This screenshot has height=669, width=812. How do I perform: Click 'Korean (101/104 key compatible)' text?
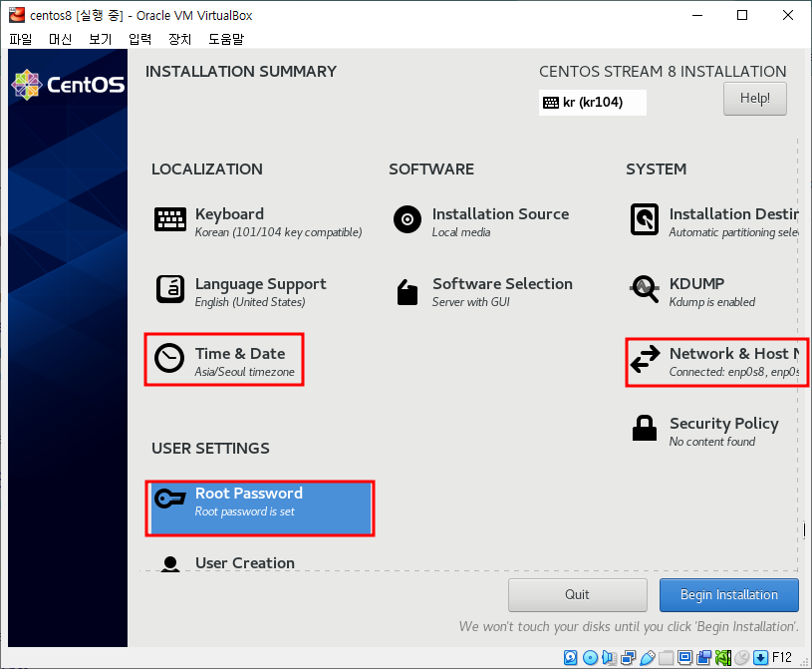coord(278,232)
